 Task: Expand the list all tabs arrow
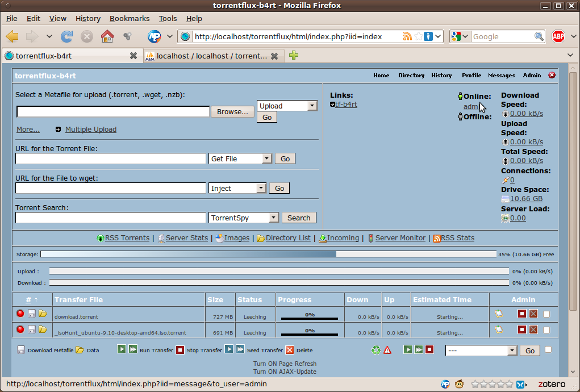click(570, 56)
